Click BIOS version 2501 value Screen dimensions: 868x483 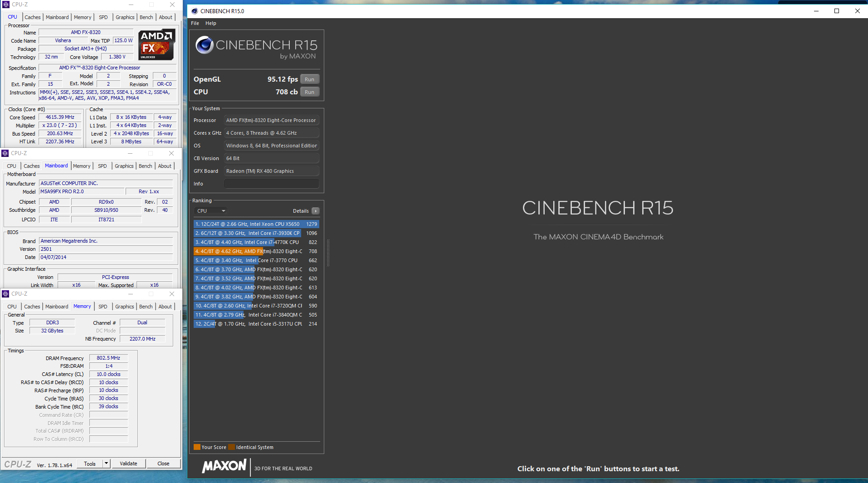106,249
